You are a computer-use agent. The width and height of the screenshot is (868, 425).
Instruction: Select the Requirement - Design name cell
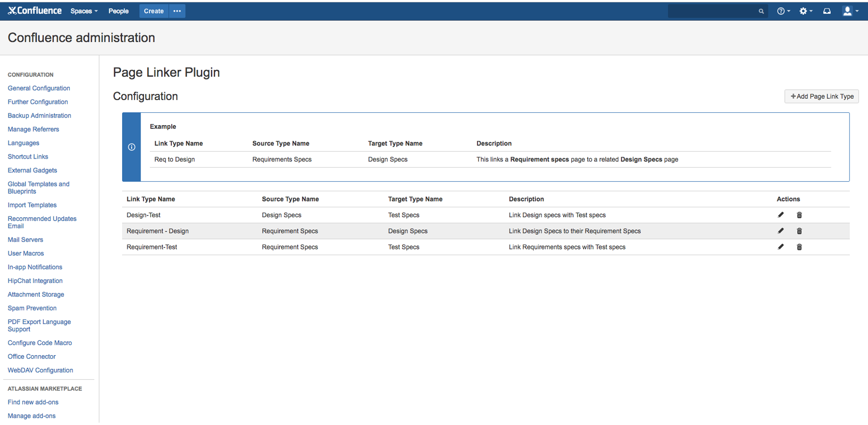[x=158, y=231]
